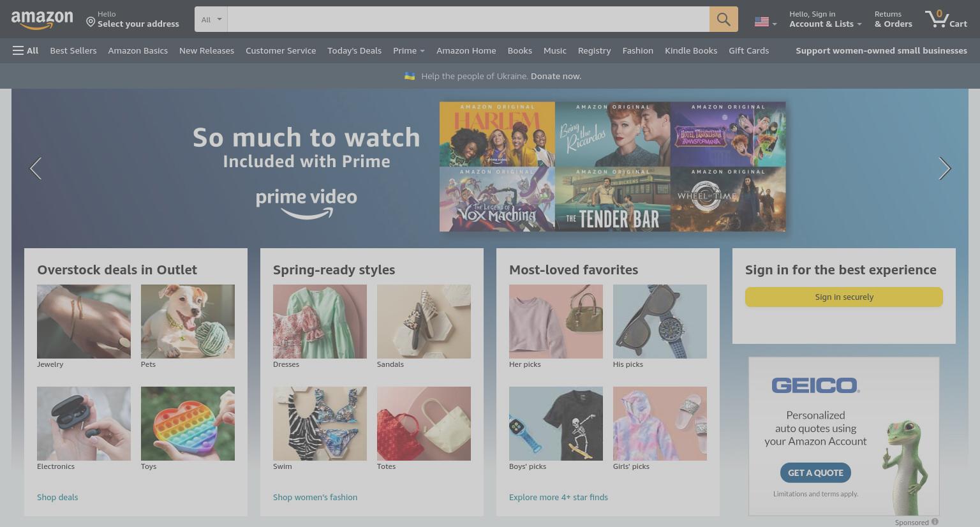The image size is (980, 527).
Task: Open the Jewelry thumbnail
Action: 84,321
